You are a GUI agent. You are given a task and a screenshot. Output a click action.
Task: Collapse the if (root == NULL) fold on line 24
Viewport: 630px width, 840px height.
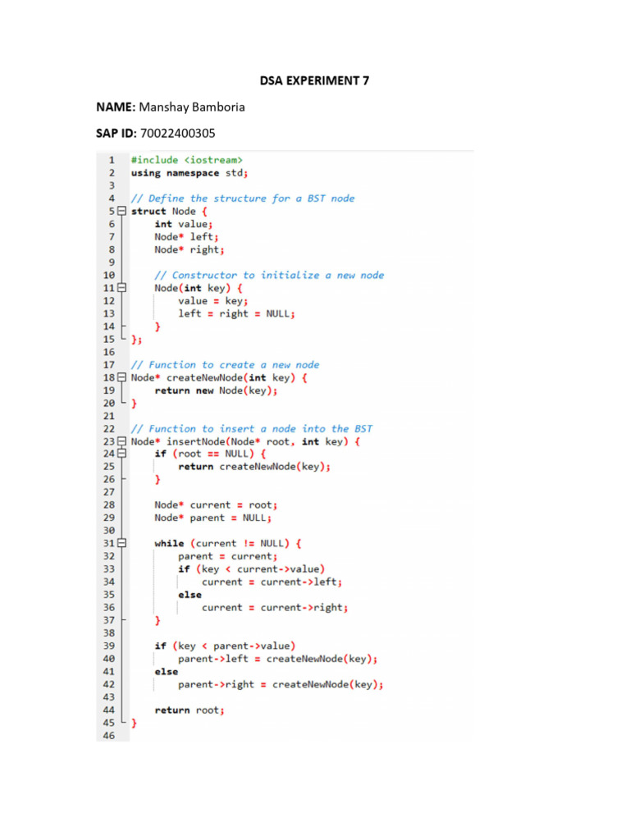(121, 454)
